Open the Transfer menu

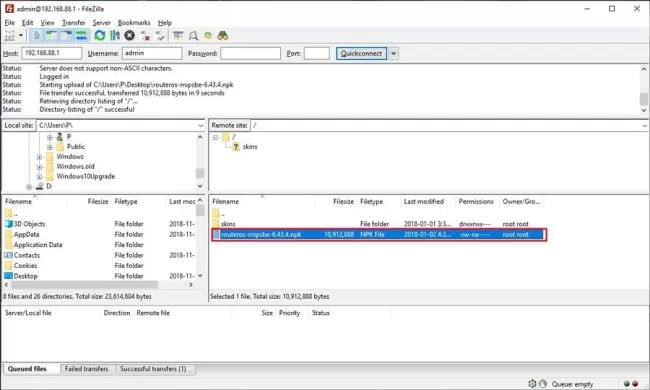point(73,23)
